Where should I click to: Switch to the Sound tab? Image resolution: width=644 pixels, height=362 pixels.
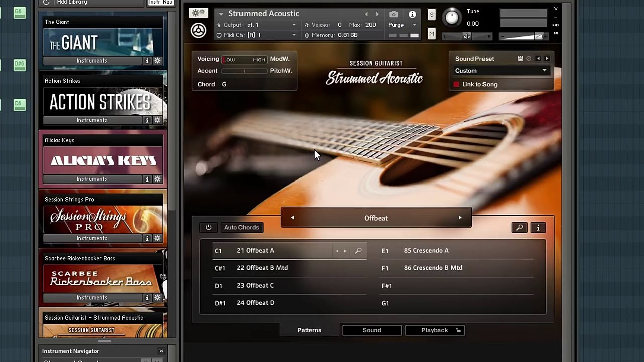coord(372,330)
